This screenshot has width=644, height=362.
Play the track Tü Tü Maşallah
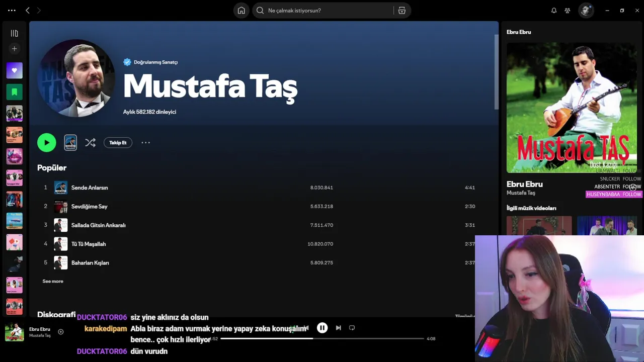[x=89, y=244]
